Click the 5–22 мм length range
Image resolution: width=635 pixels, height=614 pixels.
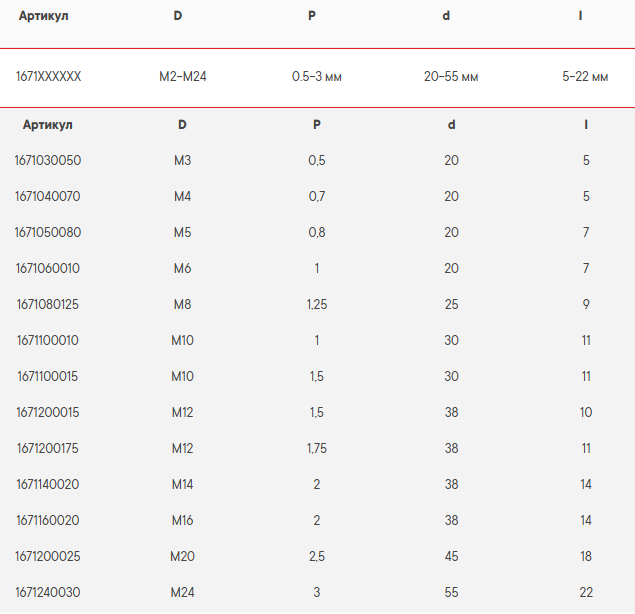(x=585, y=76)
